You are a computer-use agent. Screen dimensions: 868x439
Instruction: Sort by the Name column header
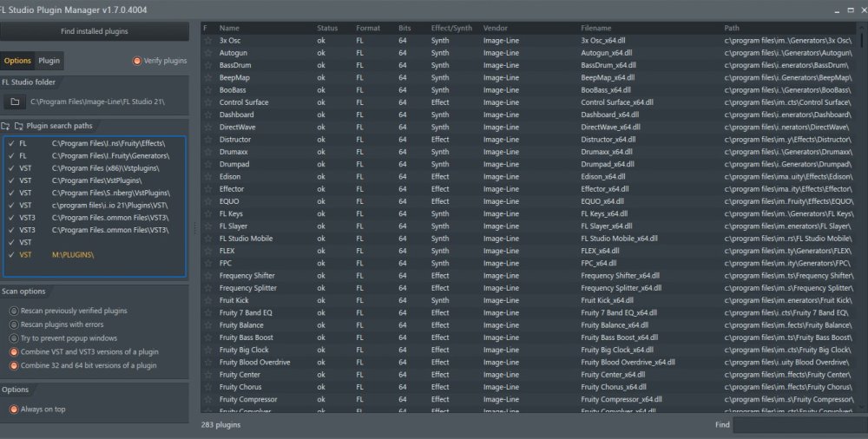tap(229, 29)
